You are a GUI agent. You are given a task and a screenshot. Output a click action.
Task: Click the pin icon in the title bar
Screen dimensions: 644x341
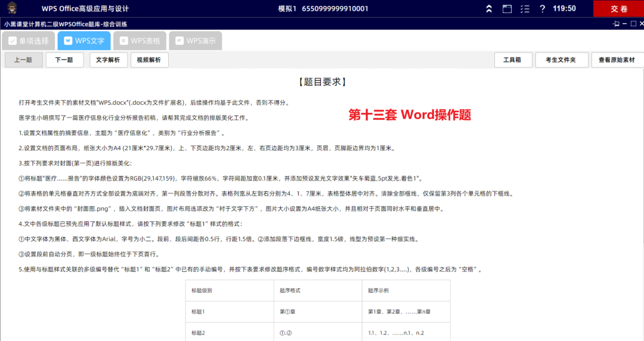point(615,24)
